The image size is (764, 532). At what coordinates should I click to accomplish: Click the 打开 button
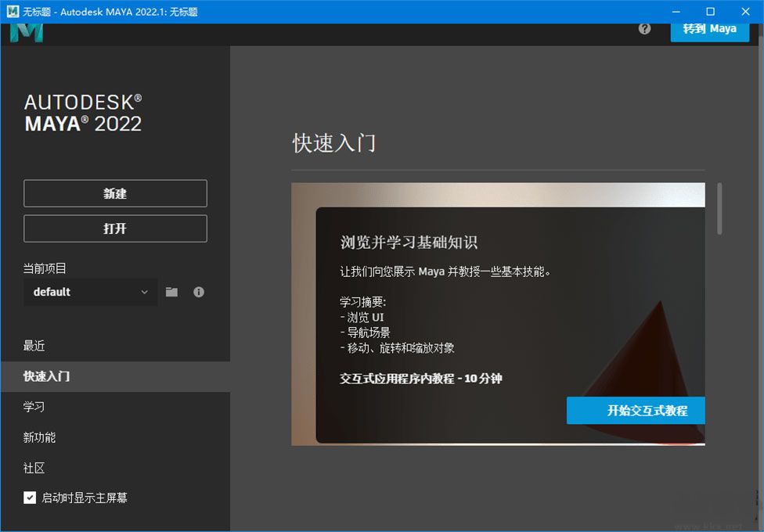coord(115,228)
